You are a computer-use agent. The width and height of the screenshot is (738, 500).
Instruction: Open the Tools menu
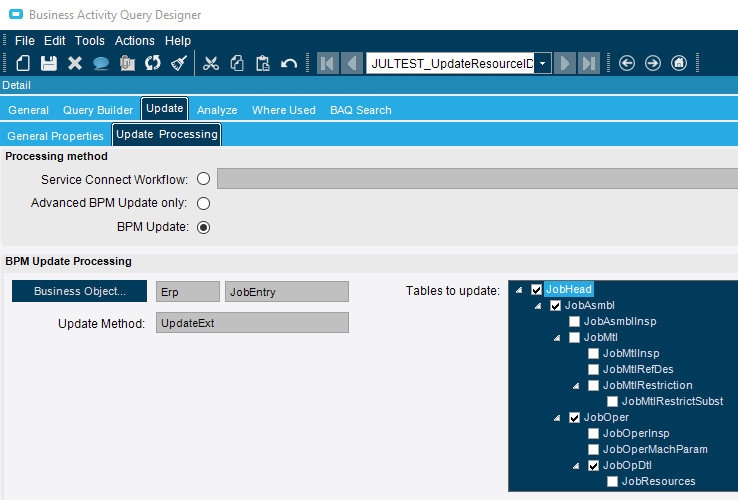click(90, 41)
